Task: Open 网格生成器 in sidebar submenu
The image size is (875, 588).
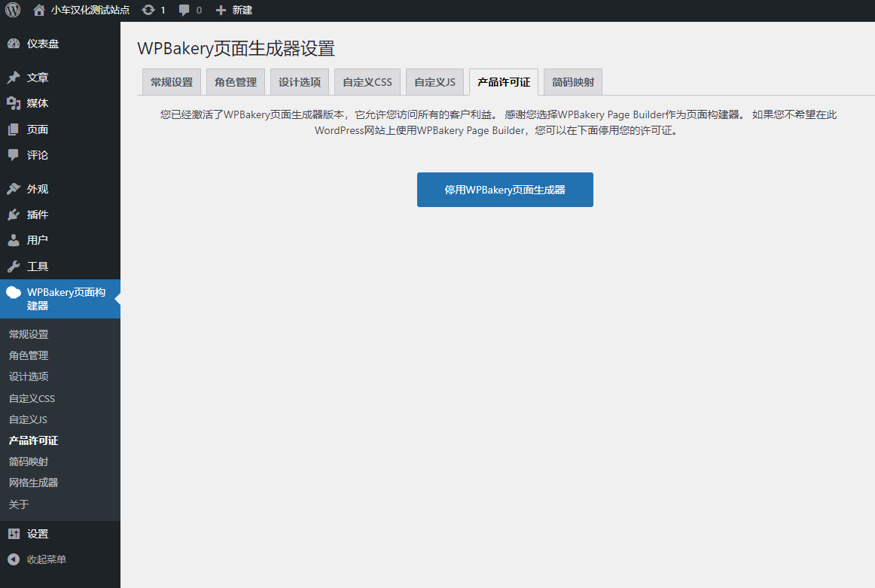Action: (33, 483)
